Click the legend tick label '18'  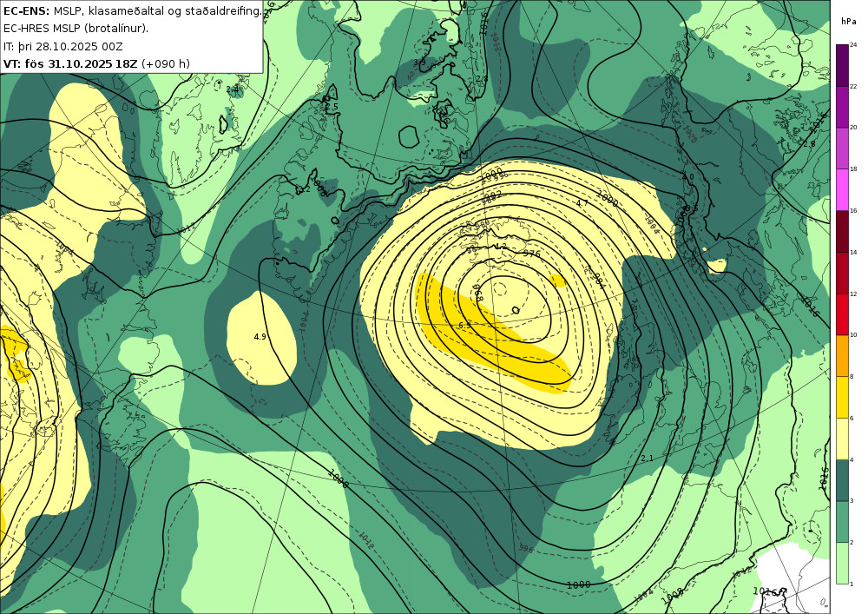[853, 168]
